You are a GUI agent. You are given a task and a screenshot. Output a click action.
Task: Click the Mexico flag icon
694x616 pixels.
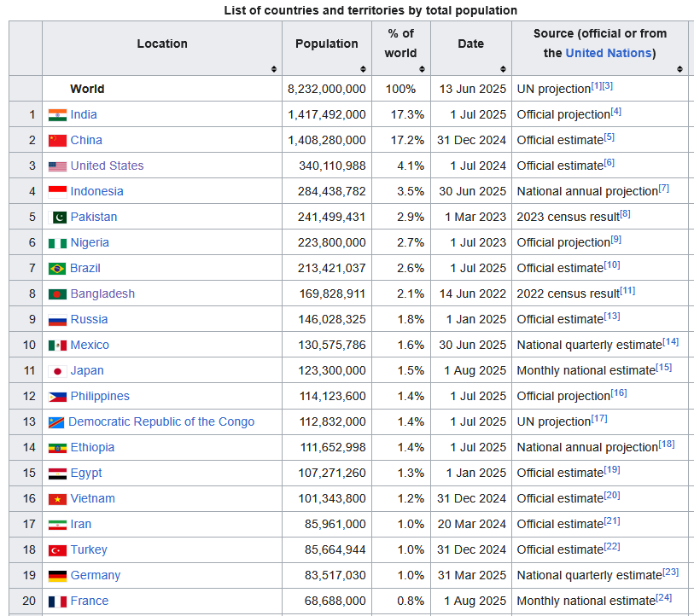pos(57,346)
